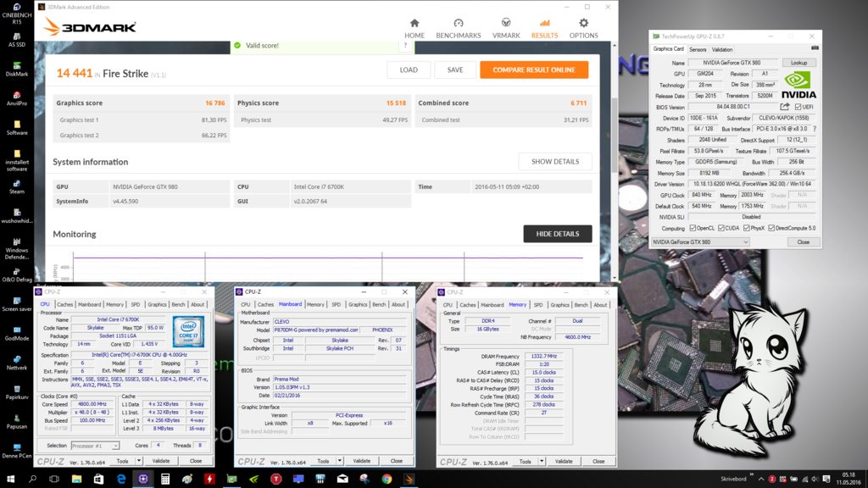The height and width of the screenshot is (488, 868).
Task: Switch to the Validation tab in GPU-Z
Action: (x=722, y=49)
